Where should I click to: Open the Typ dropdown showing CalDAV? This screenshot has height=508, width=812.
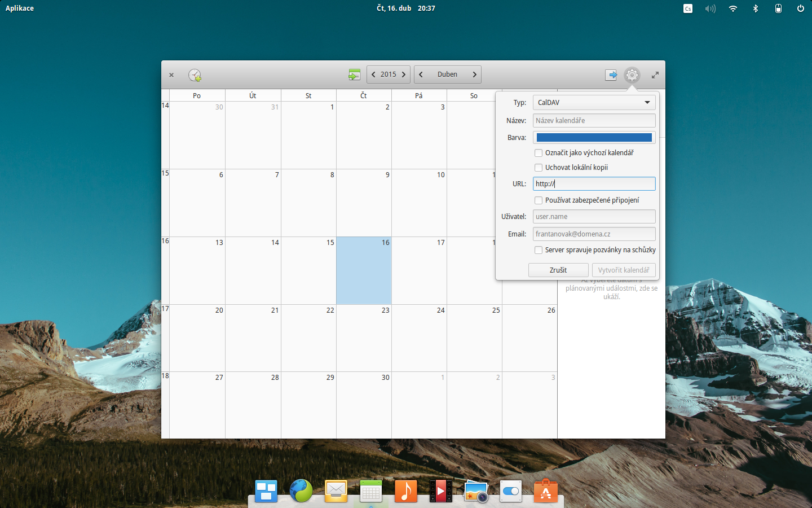tap(594, 102)
